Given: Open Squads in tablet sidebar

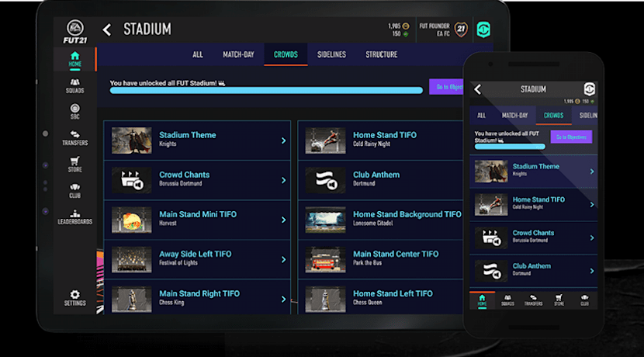Looking at the screenshot, I should [x=74, y=86].
